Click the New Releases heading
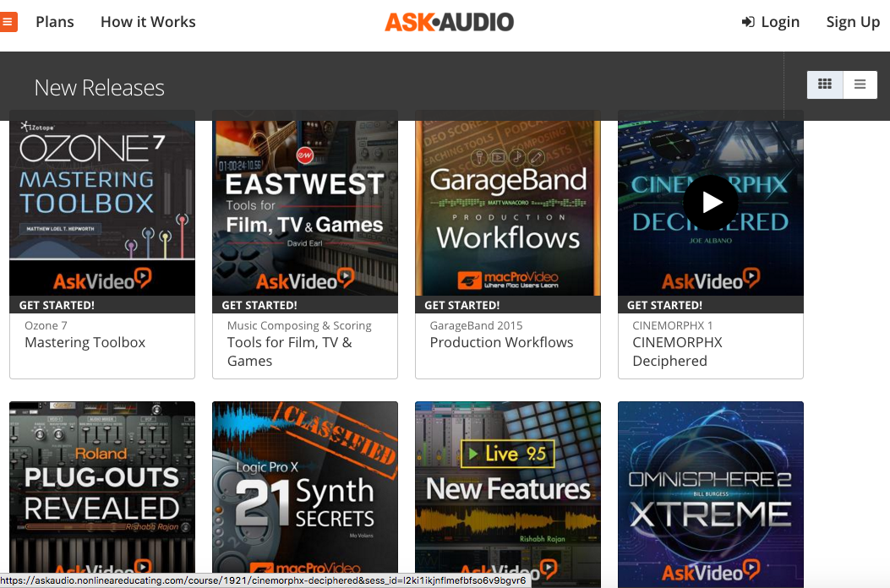The image size is (890, 588). (100, 88)
